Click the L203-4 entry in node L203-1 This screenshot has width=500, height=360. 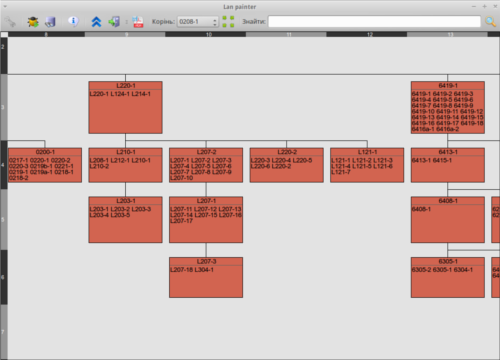tap(99, 215)
